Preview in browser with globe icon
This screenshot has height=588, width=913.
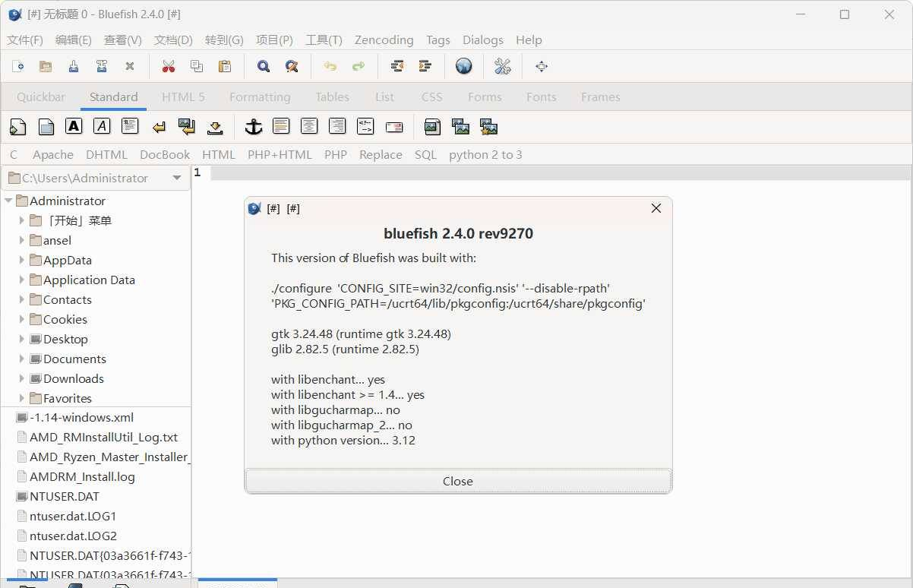tap(464, 67)
